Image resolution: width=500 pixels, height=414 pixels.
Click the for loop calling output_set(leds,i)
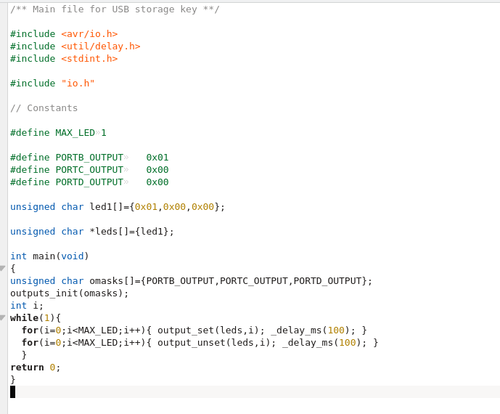pos(194,330)
